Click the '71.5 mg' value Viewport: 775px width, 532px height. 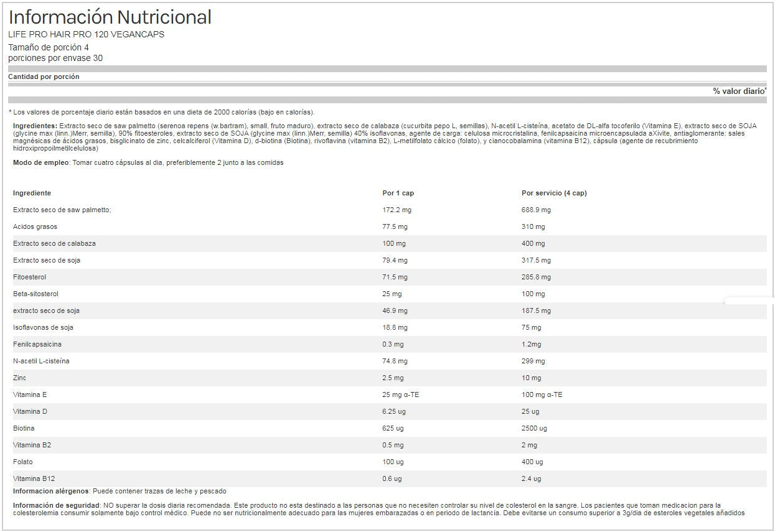click(x=395, y=277)
